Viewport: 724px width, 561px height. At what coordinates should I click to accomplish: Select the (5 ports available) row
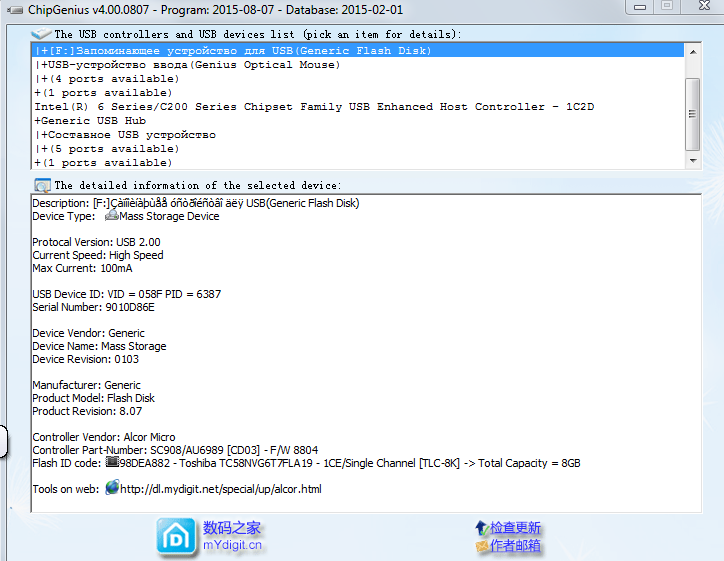pyautogui.click(x=358, y=149)
